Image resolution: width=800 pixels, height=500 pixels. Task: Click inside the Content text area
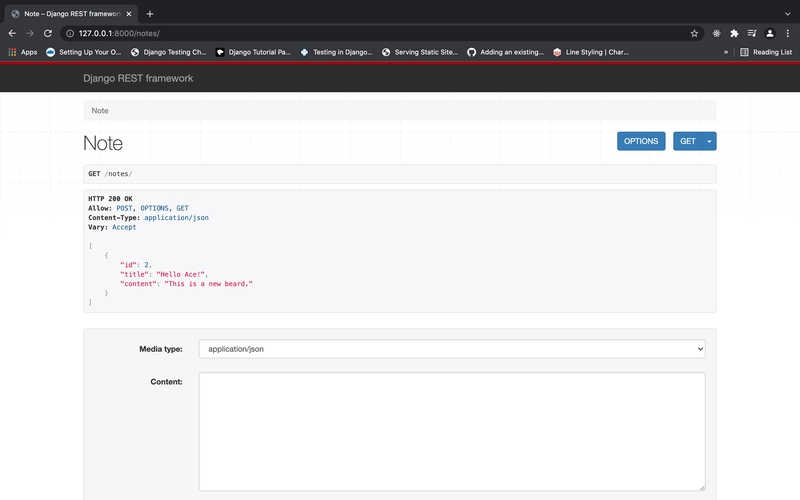[452, 432]
